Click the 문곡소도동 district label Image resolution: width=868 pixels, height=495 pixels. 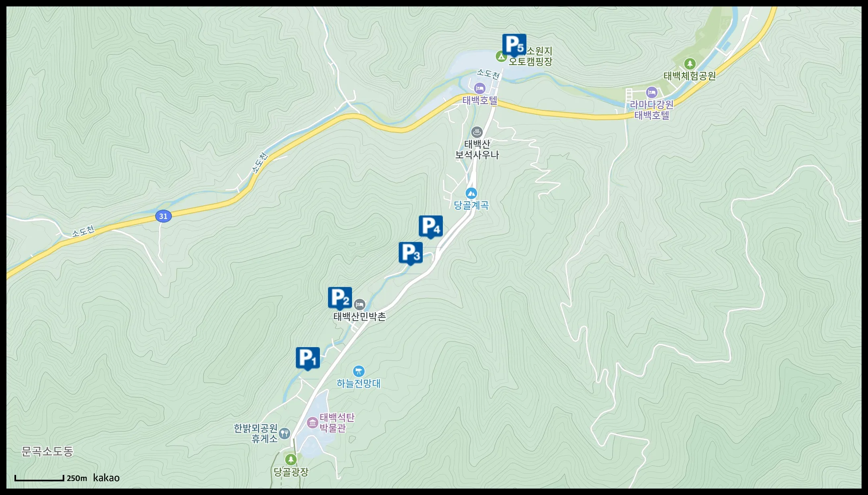pos(47,452)
